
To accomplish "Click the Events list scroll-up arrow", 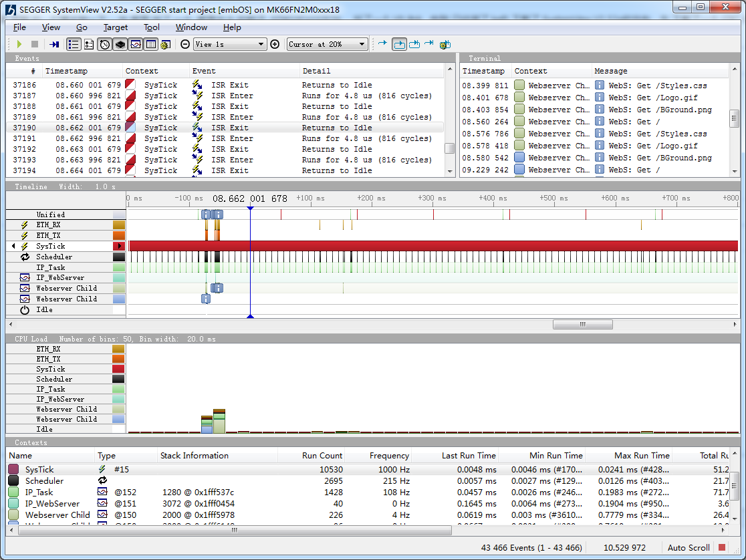I will [450, 69].
